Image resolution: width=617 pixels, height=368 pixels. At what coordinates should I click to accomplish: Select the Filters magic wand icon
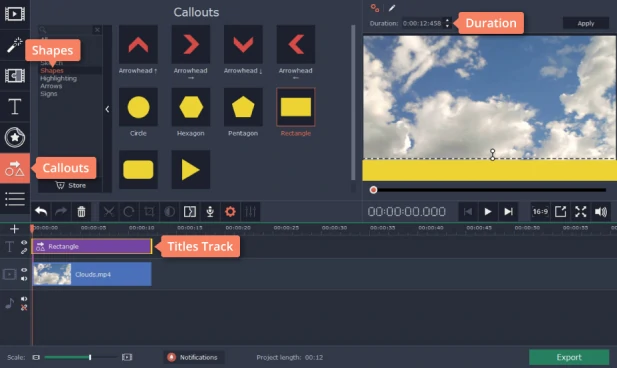coord(15,45)
